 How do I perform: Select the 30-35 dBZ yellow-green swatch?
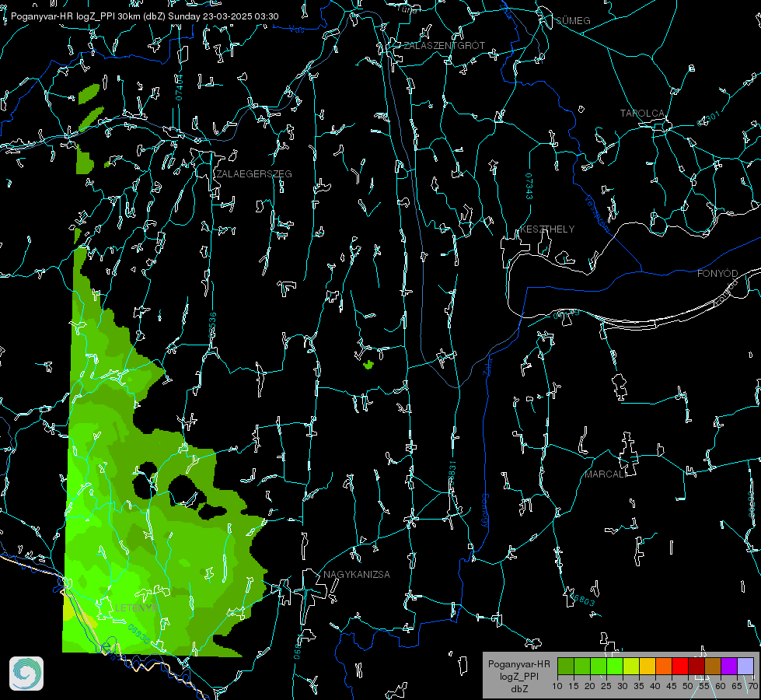[631, 666]
